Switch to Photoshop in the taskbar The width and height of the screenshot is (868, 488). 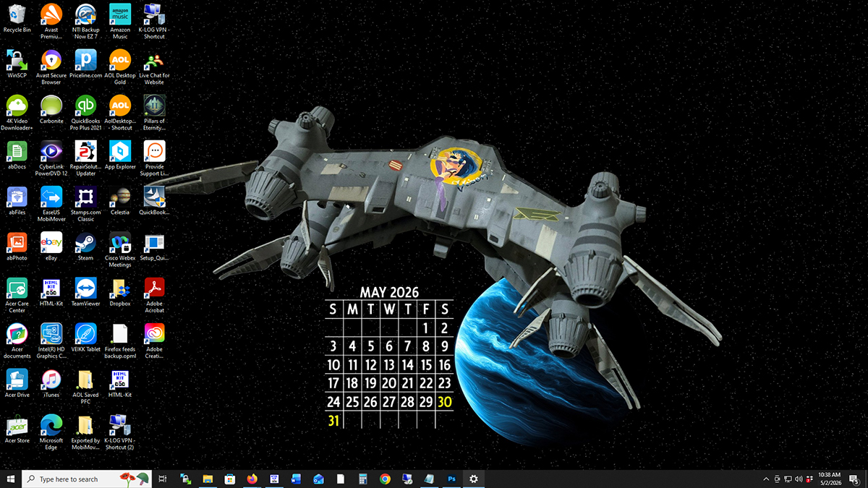(451, 479)
